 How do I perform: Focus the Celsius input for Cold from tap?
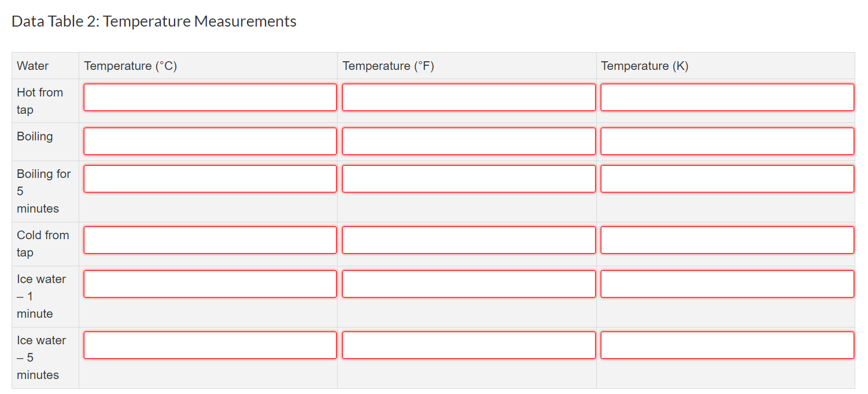[210, 240]
